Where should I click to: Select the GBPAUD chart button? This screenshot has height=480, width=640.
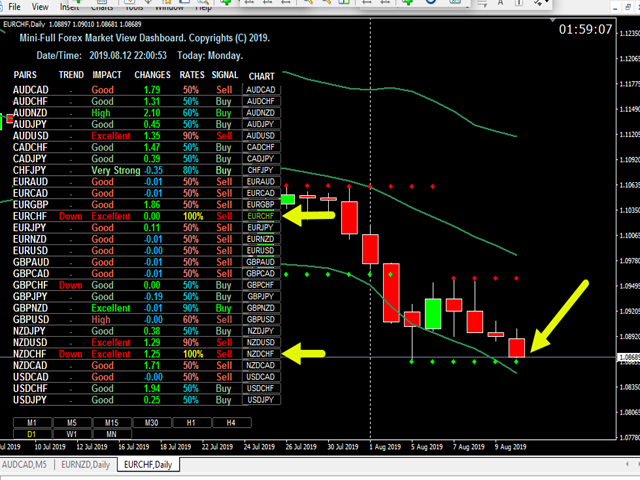(261, 262)
